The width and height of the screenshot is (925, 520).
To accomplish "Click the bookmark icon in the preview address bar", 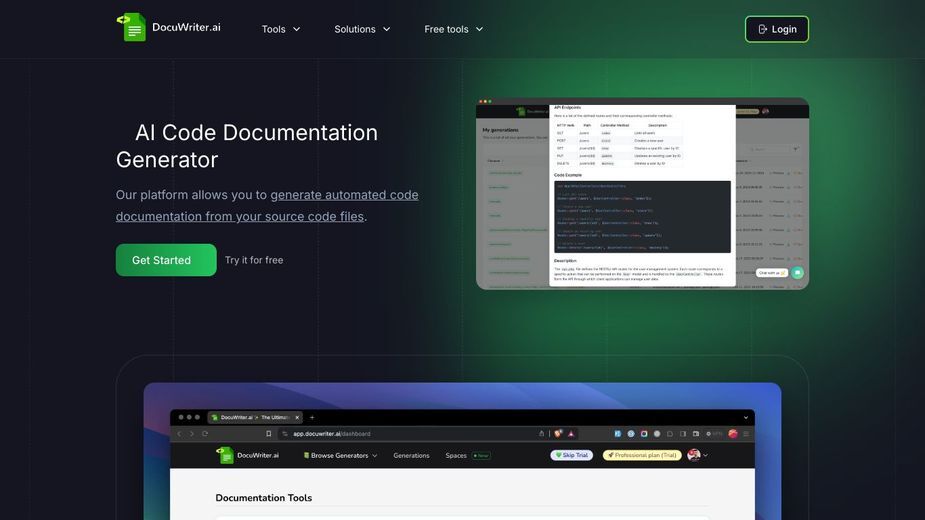I will point(268,434).
